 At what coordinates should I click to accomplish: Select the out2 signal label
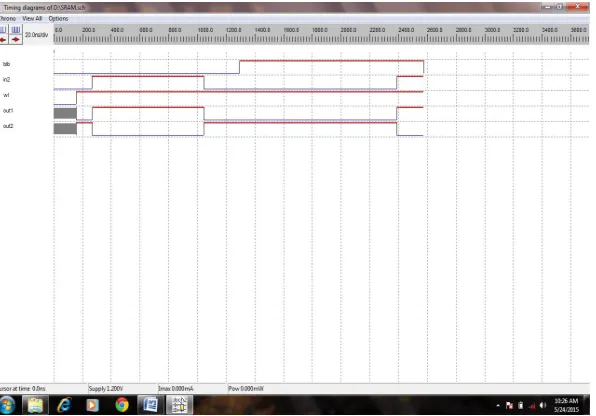tap(8, 126)
